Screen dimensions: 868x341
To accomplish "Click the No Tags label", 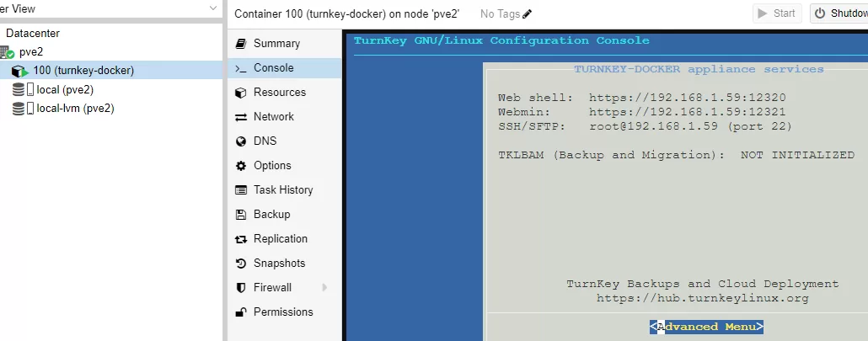I will tap(500, 13).
